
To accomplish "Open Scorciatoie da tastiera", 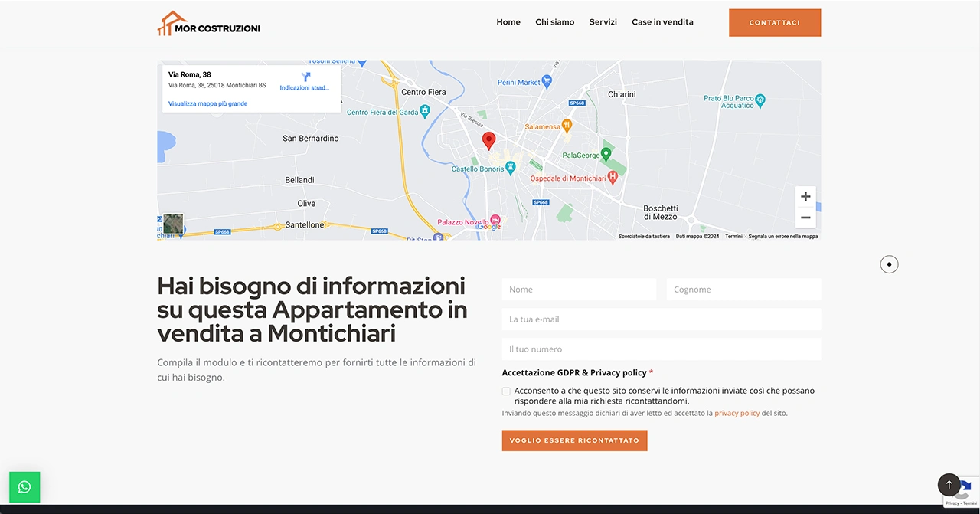I will [x=644, y=236].
